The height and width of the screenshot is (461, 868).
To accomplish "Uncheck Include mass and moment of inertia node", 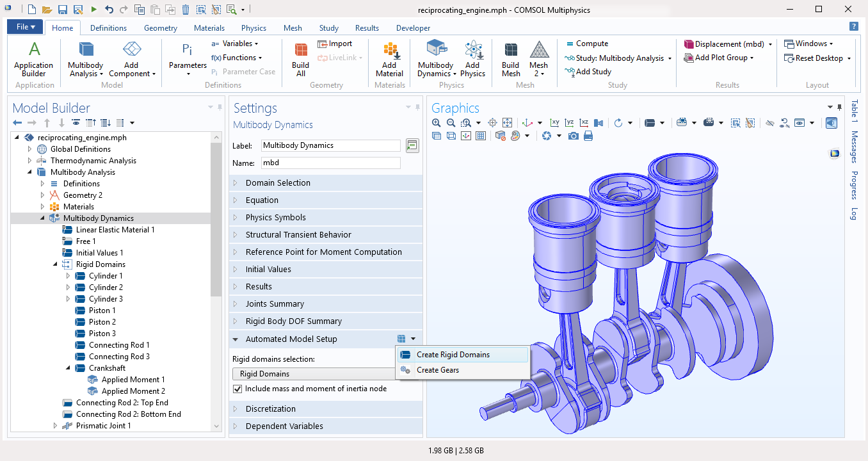I will [x=237, y=389].
